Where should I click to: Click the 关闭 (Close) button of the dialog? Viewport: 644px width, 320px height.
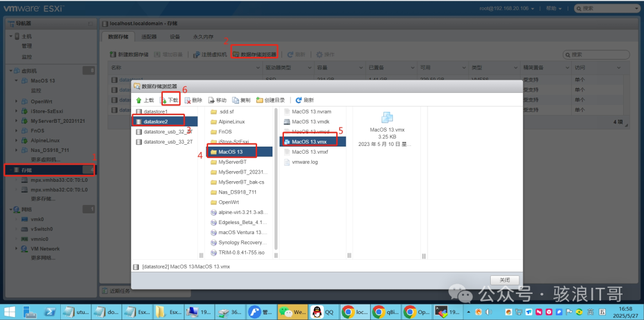505,280
